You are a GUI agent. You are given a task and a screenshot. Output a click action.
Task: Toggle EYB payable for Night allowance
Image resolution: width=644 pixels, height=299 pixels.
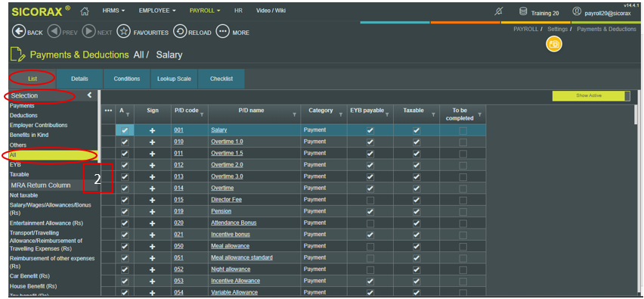pyautogui.click(x=370, y=269)
